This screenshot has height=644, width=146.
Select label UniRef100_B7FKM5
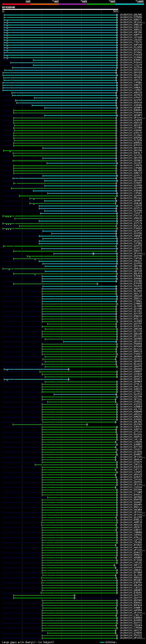click(131, 284)
